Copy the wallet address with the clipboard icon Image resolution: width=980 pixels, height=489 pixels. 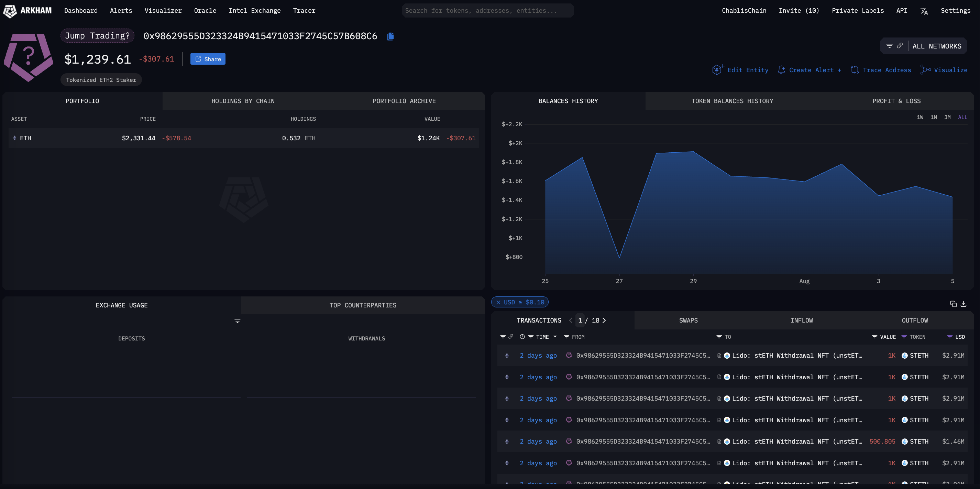390,36
